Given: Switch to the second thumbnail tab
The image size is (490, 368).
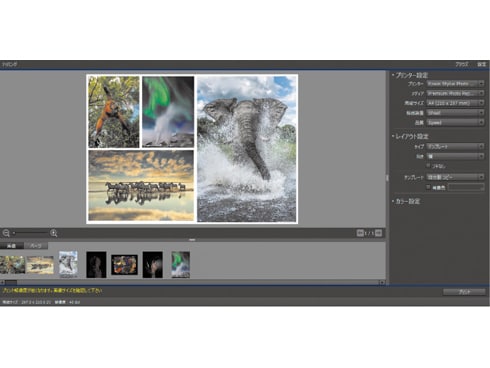Looking at the screenshot, I should (36, 246).
